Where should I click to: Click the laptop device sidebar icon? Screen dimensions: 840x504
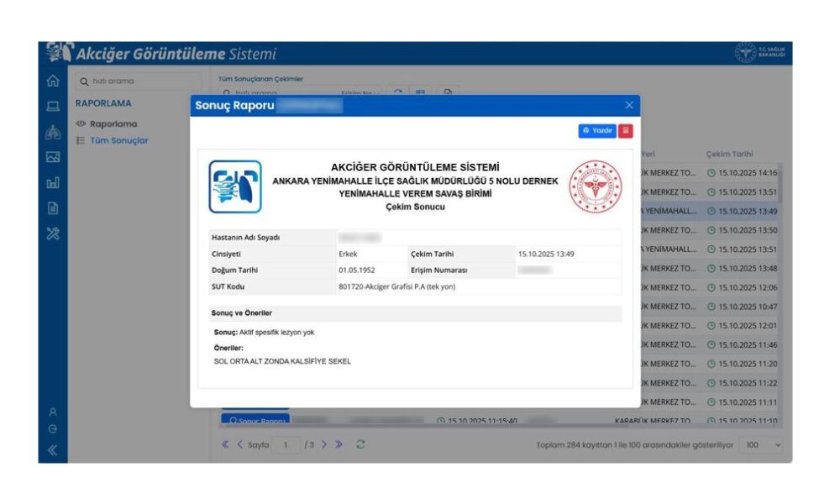52,107
